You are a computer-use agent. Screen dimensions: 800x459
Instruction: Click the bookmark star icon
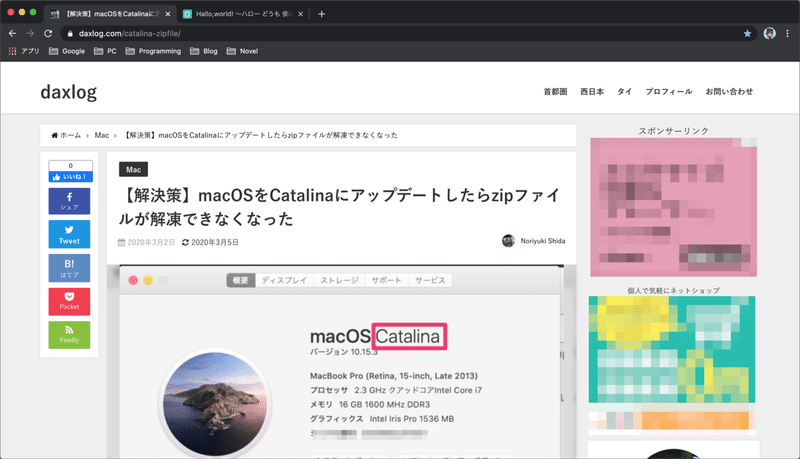pos(747,34)
